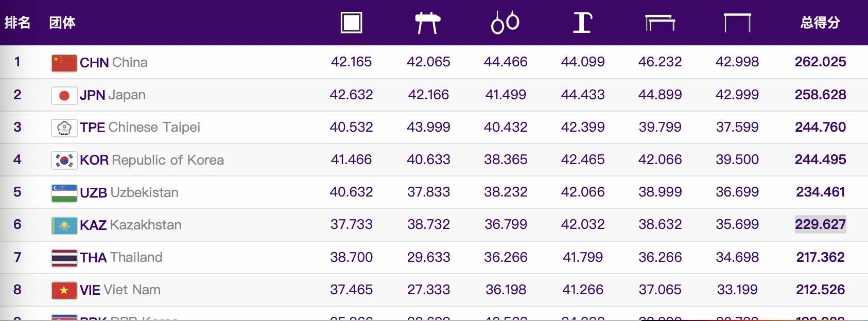Click the Uzbekistan flag icon

pyautogui.click(x=64, y=193)
